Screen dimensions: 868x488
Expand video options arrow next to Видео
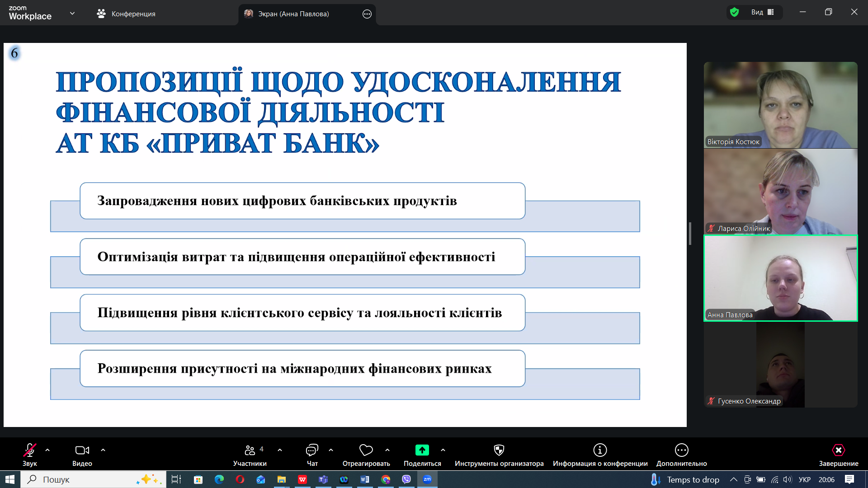(103, 450)
